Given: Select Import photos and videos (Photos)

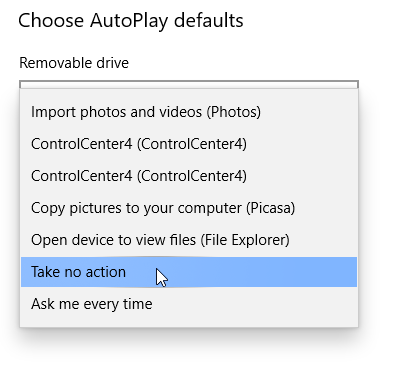Looking at the screenshot, I should pyautogui.click(x=189, y=112).
